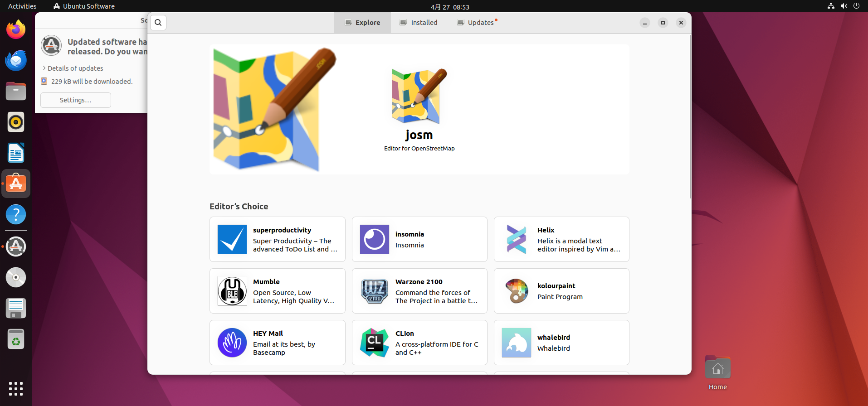Open the Activities overview

pyautogui.click(x=22, y=6)
